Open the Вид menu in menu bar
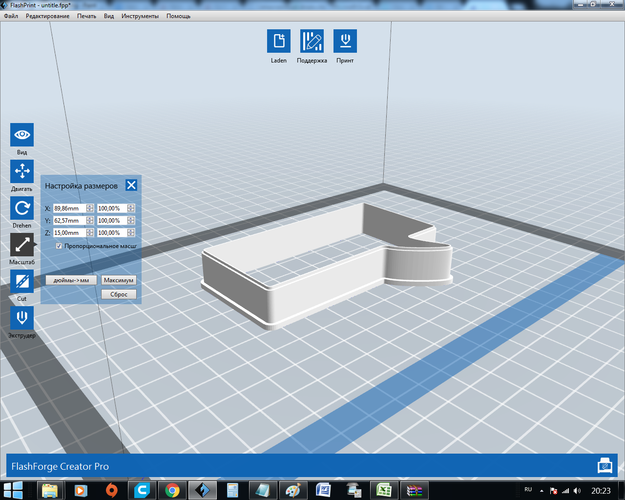The height and width of the screenshot is (500, 625). (109, 16)
